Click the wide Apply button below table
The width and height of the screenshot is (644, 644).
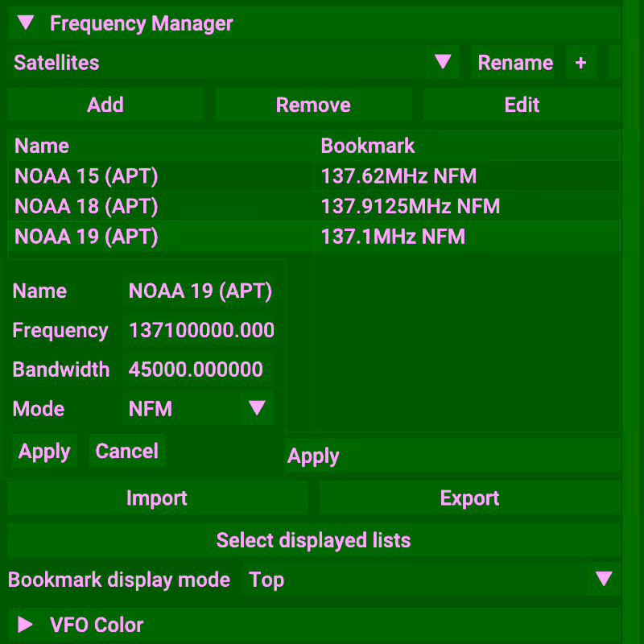click(x=452, y=455)
